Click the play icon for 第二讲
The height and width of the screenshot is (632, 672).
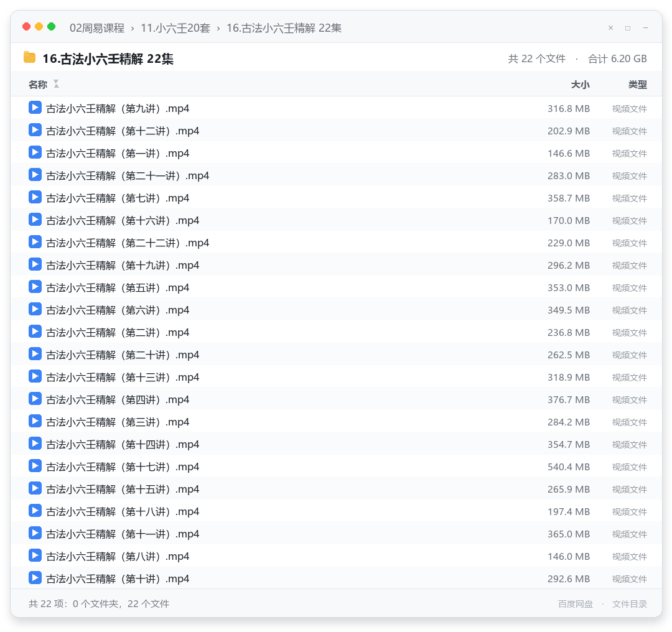[x=35, y=332]
